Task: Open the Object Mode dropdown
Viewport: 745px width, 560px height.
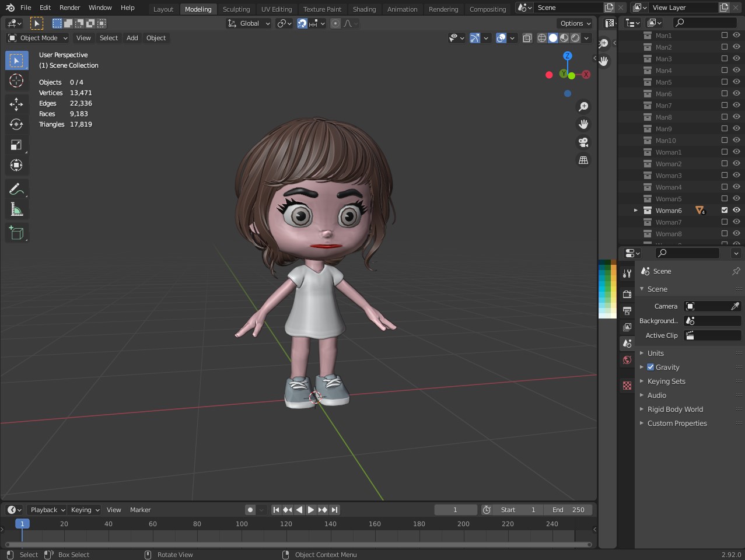Action: point(38,38)
